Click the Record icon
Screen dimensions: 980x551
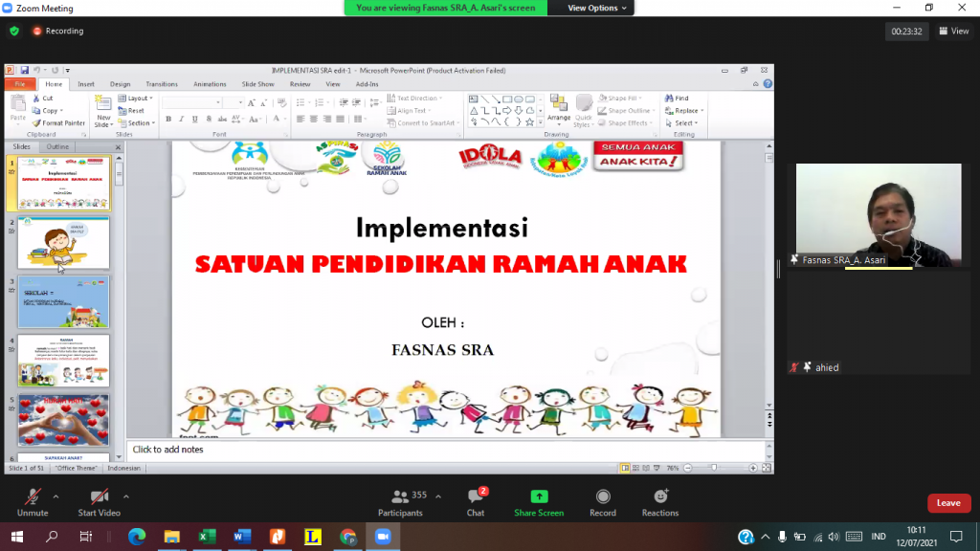(603, 497)
